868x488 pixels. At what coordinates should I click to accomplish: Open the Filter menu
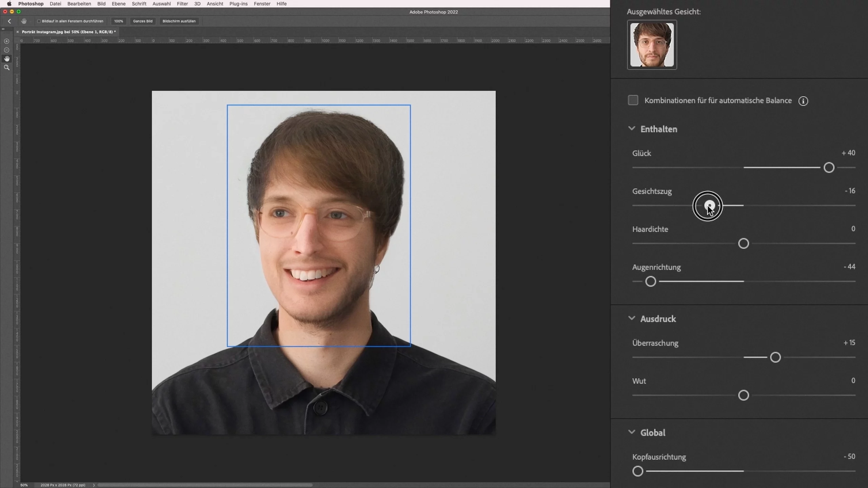[x=182, y=4]
